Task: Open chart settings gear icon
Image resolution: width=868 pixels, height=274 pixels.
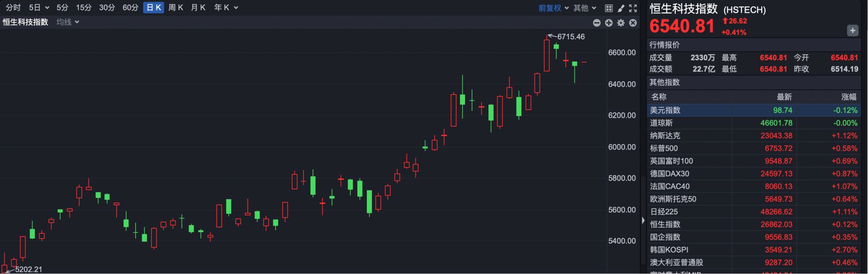Action: point(621,23)
